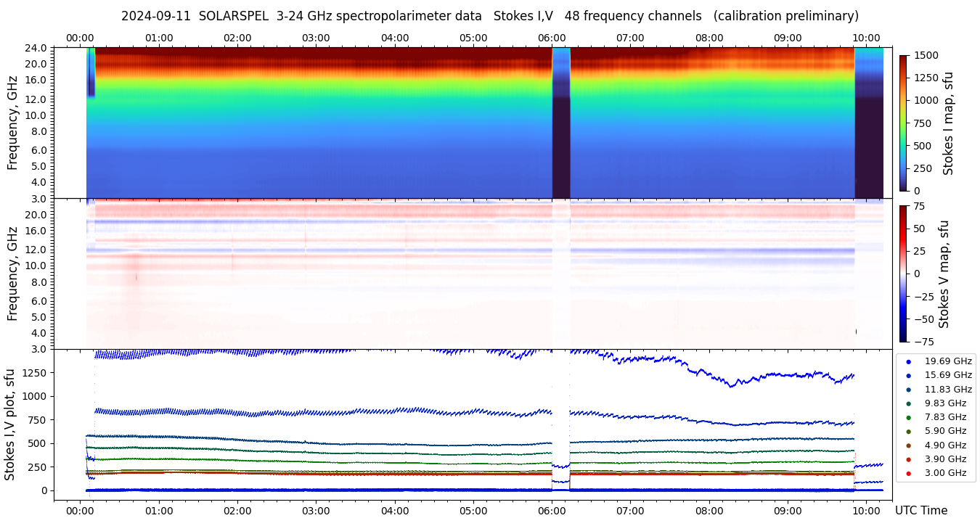The width and height of the screenshot is (980, 526).
Task: Select the 7.83 GHz green legend marker
Action: point(908,417)
